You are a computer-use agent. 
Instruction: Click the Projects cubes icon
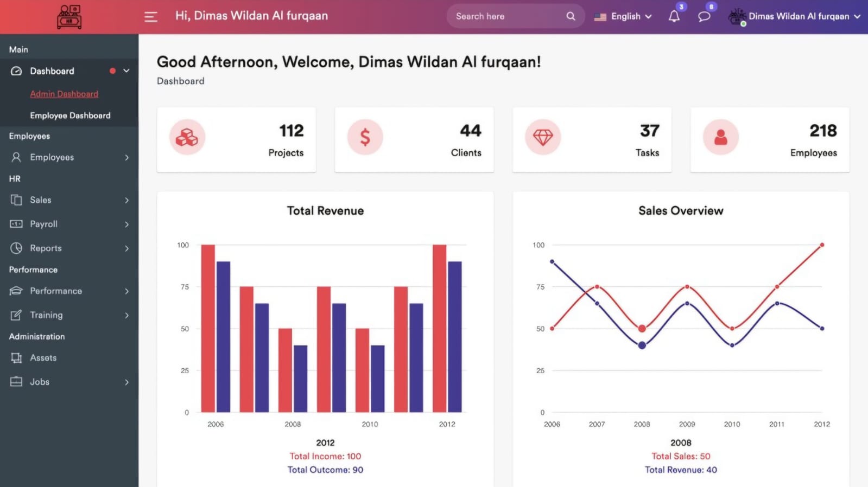tap(187, 137)
